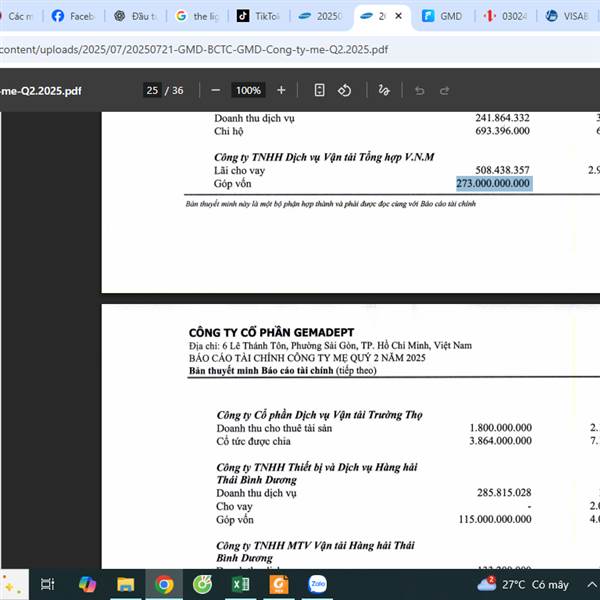The width and height of the screenshot is (600, 600).
Task: Click 'Bản thuyết minh Báo cáo tài chính (tiếp theo)'
Action: click(x=282, y=370)
